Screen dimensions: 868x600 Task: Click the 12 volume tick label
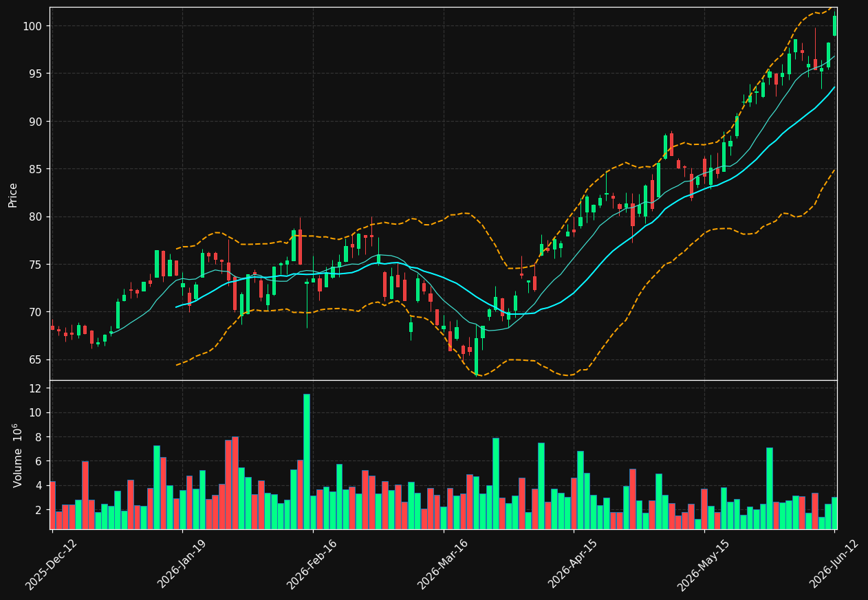point(37,388)
